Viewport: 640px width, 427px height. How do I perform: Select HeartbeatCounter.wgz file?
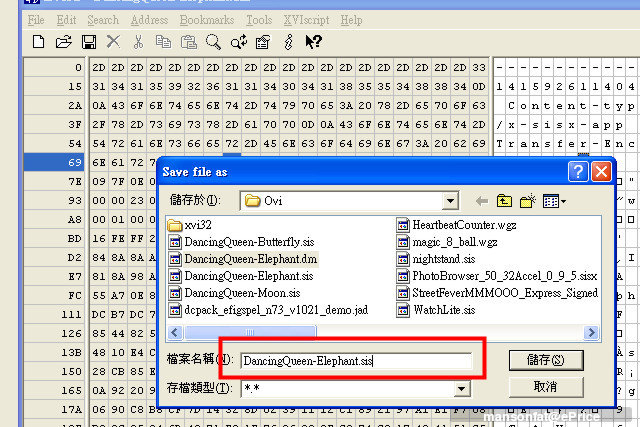coord(457,225)
